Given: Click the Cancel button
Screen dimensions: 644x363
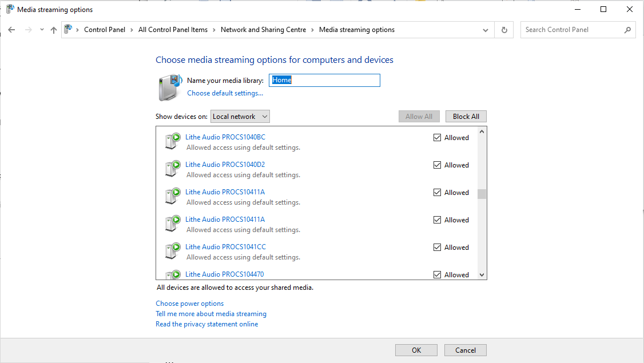Looking at the screenshot, I should click(x=466, y=350).
